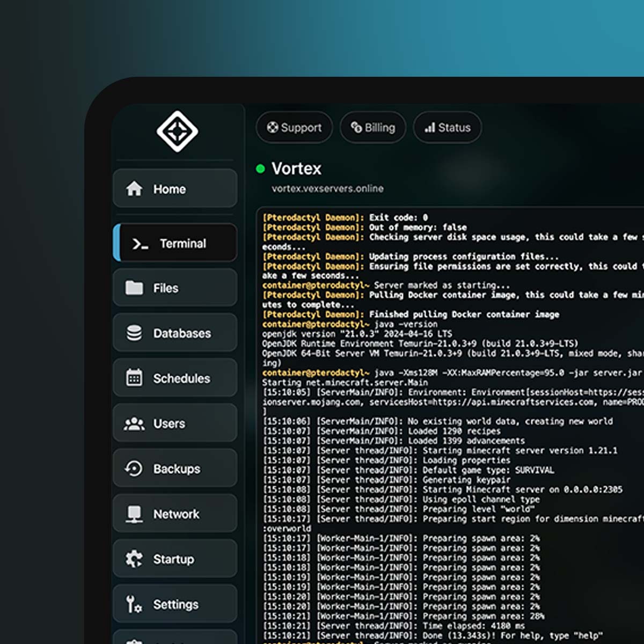Click the 'Exit code: 0' console line
Viewport: 644px width, 644px height.
[x=345, y=217]
